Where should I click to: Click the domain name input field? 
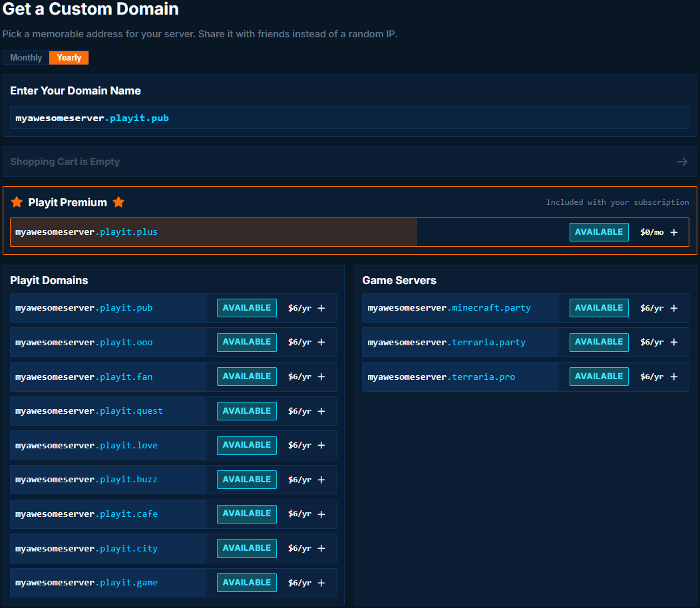[x=349, y=118]
